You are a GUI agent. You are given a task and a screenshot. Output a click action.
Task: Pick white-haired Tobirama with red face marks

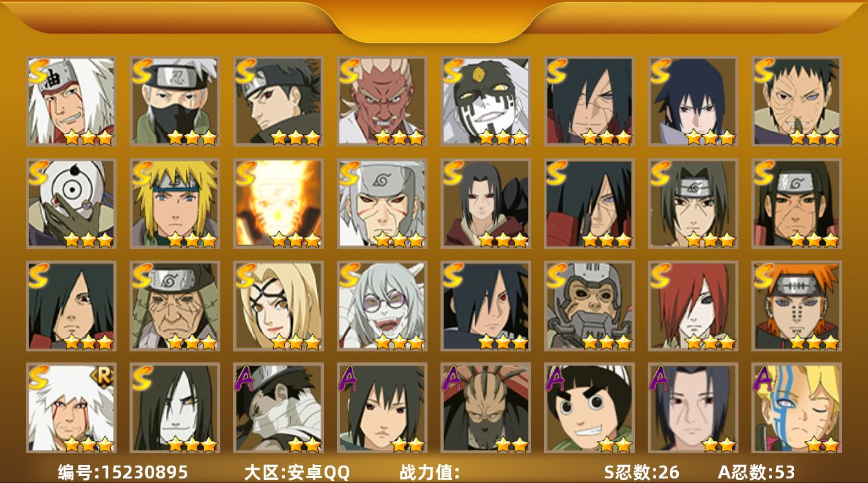pos(382,204)
